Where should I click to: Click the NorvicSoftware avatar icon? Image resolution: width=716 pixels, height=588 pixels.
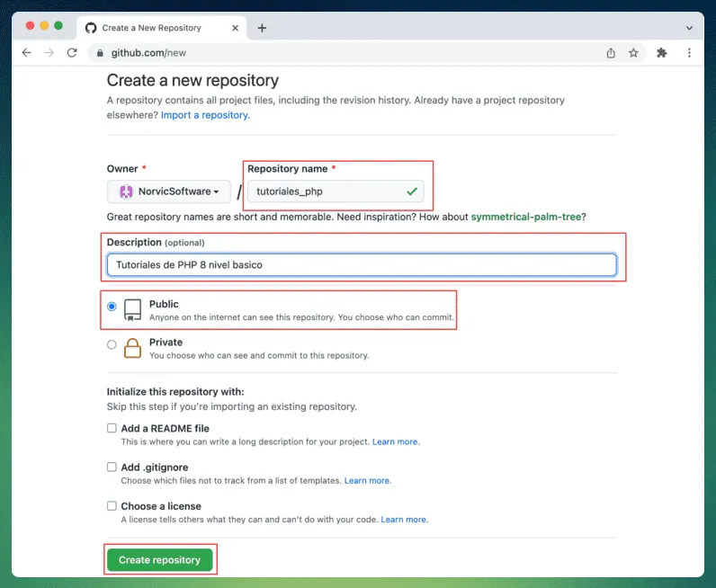click(126, 192)
